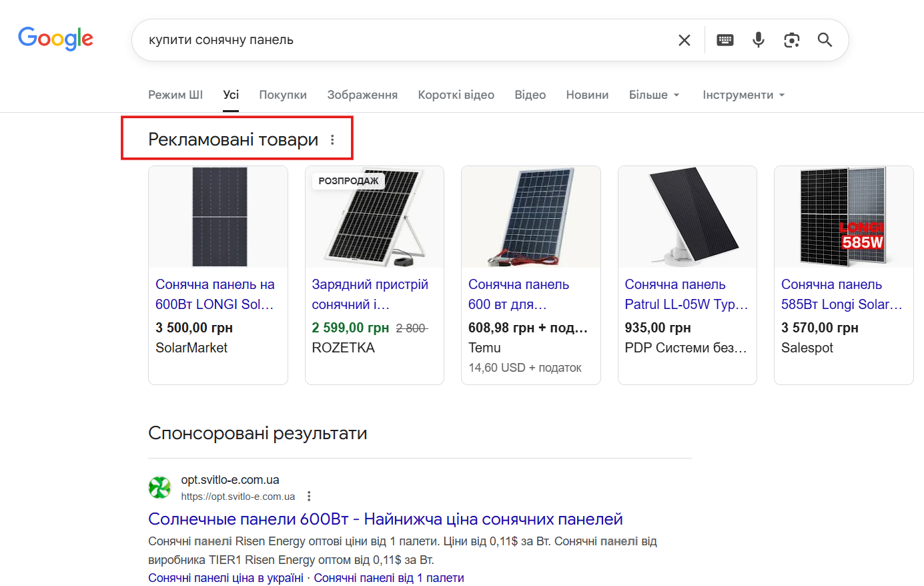Image resolution: width=924 pixels, height=586 pixels.
Task: Open Сонячні панелі ціна в україні sitelink
Action: click(225, 577)
